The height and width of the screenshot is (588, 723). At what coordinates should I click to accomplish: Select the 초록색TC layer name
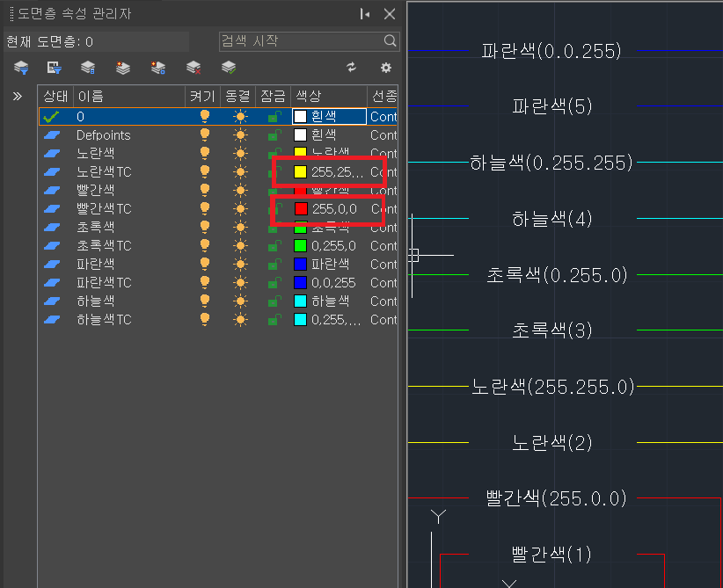point(104,245)
